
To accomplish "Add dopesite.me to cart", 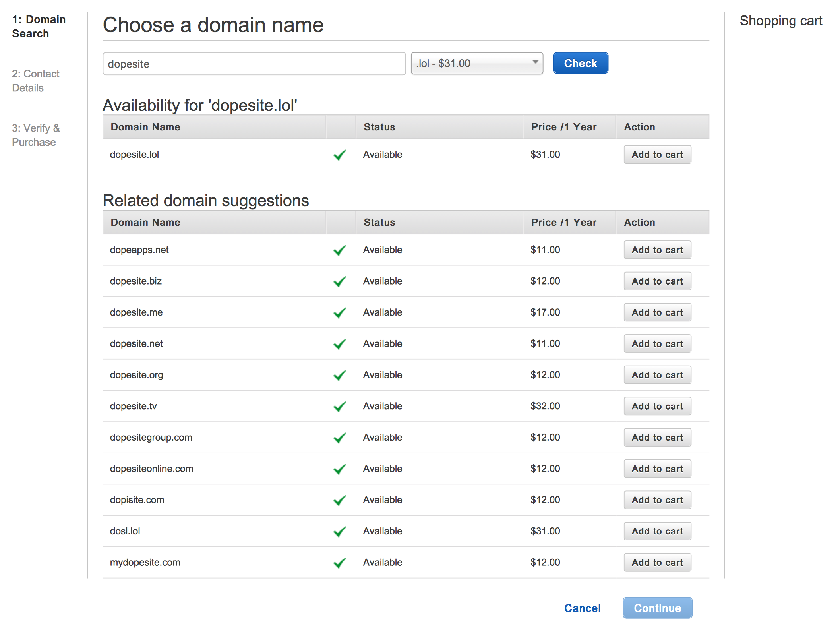I will click(657, 312).
